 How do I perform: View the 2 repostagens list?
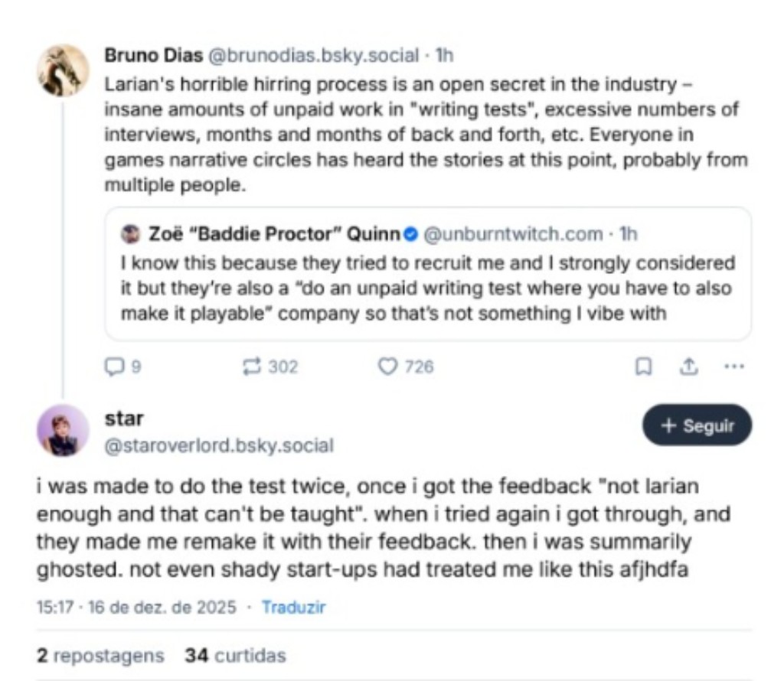(x=100, y=656)
